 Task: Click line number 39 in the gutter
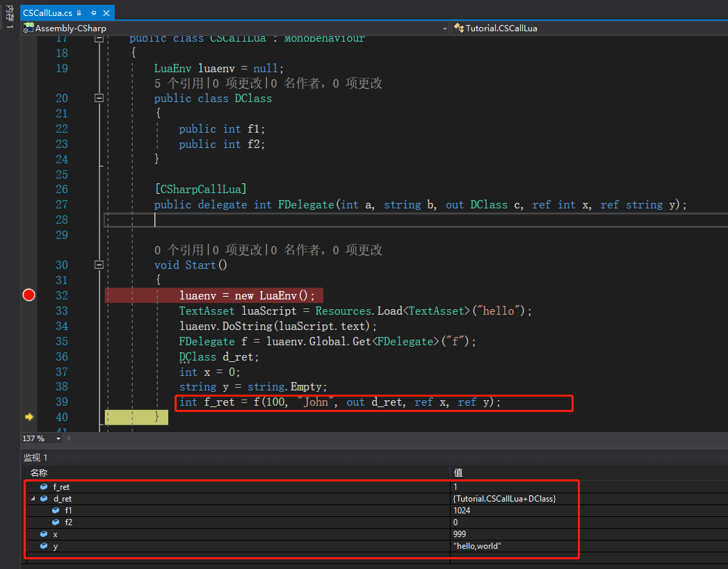(62, 402)
